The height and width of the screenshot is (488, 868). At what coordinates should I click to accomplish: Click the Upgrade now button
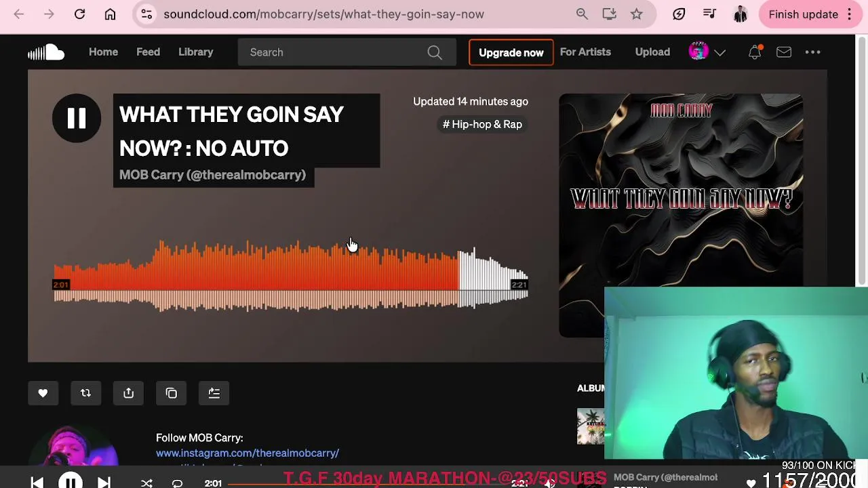tap(511, 52)
